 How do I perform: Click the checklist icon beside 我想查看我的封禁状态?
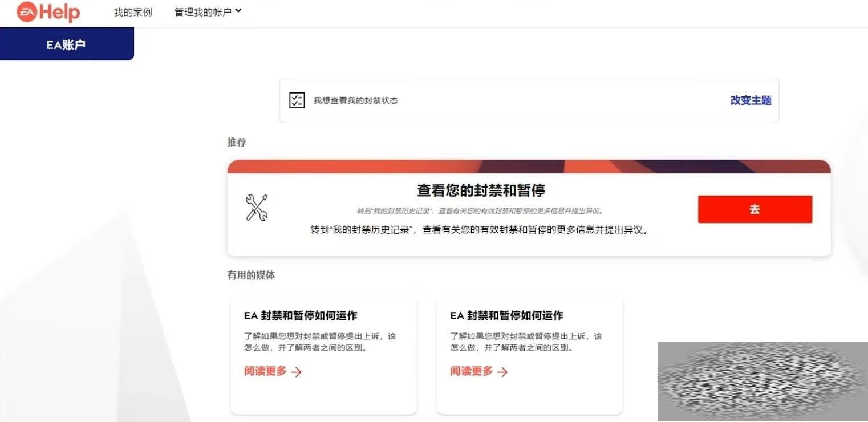pyautogui.click(x=297, y=100)
